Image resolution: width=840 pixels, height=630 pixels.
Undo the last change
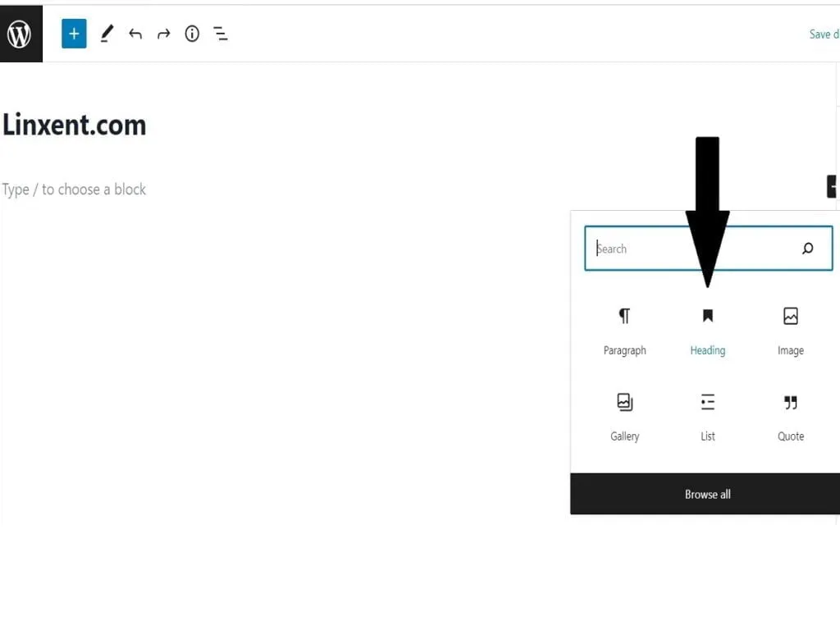pyautogui.click(x=135, y=34)
